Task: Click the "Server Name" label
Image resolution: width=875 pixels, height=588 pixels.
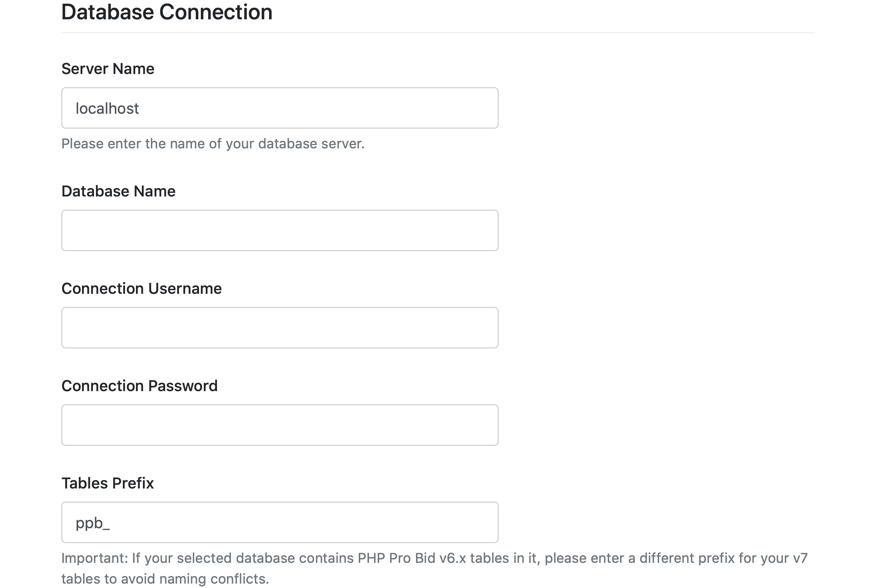Action: tap(108, 69)
